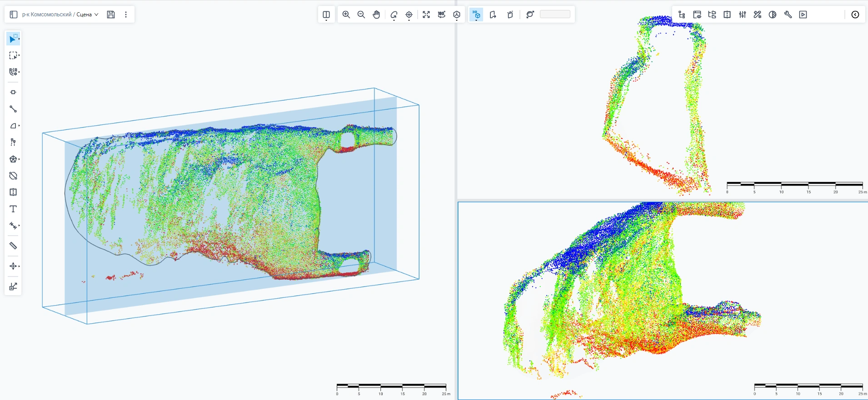Open the folder tree panel icon
868x400 pixels.
[712, 15]
